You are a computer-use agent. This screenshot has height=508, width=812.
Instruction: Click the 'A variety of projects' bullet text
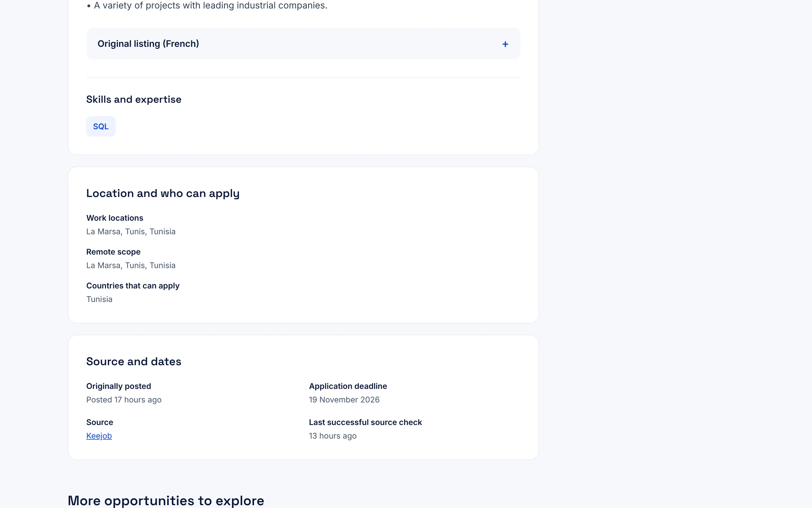click(x=210, y=5)
